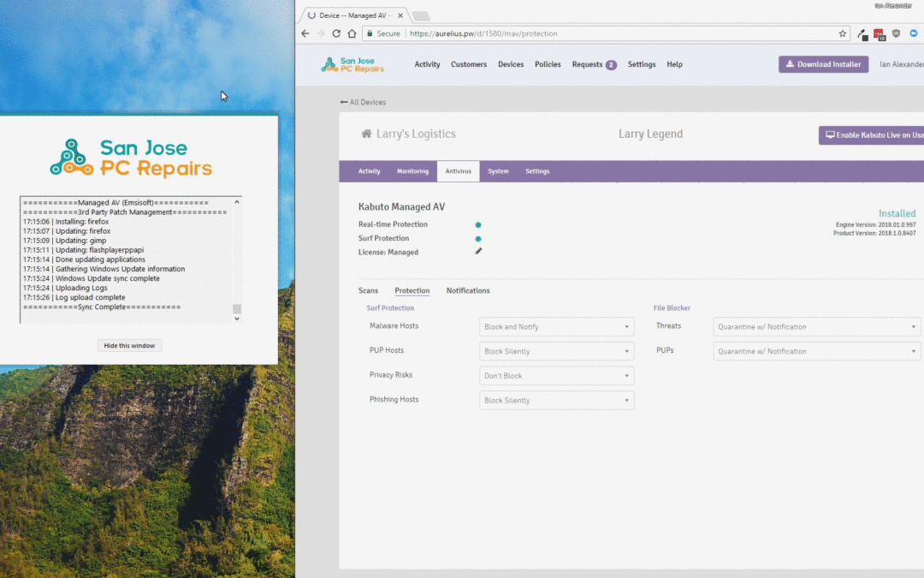Go back using browser back arrow
Viewport: 924px width, 578px height.
tap(305, 33)
